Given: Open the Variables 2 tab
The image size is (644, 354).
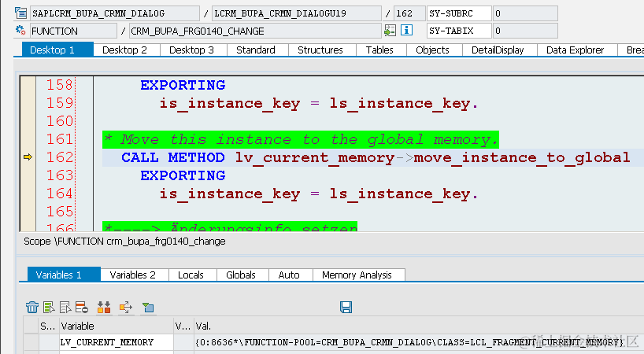Looking at the screenshot, I should click(x=133, y=275).
